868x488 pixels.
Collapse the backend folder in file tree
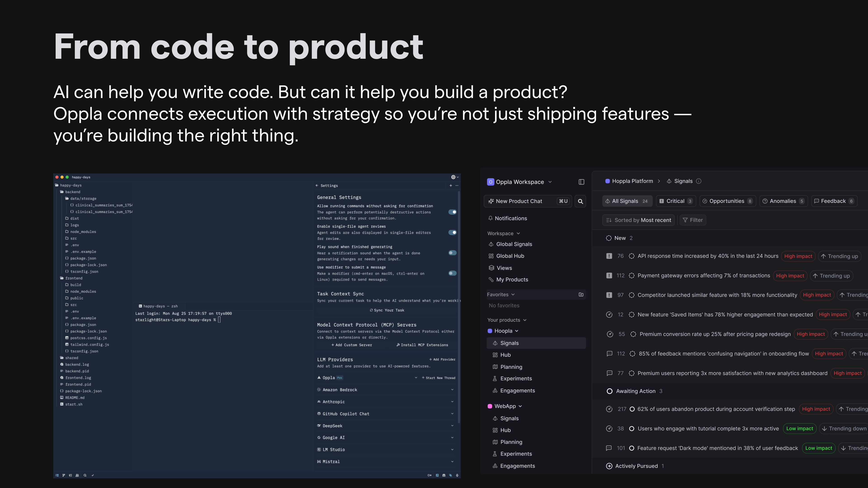click(70, 192)
